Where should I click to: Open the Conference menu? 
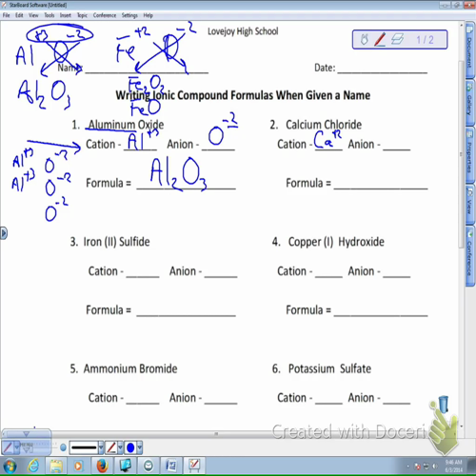click(105, 15)
